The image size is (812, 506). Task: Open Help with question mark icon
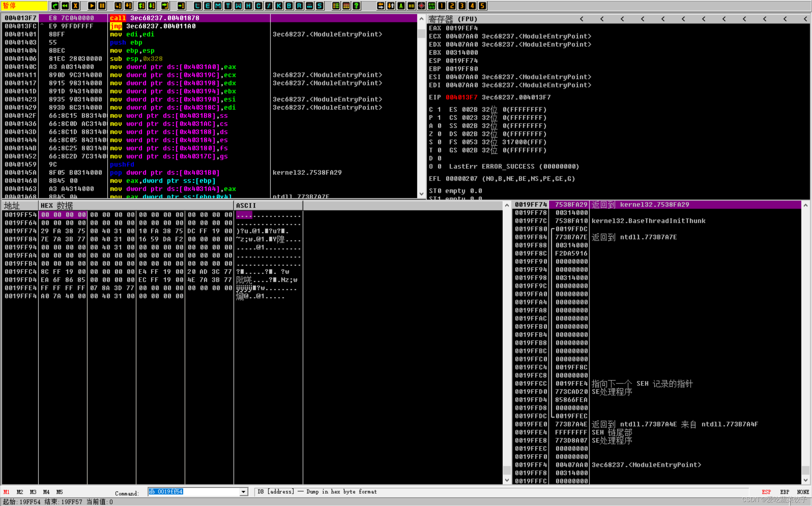356,5
